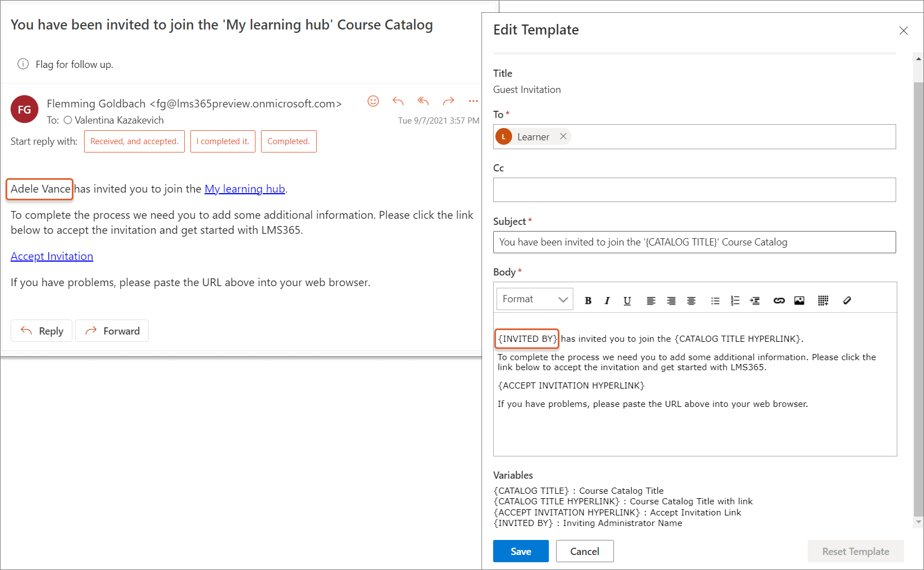Insert an image into the template body
The image size is (924, 570).
click(799, 301)
